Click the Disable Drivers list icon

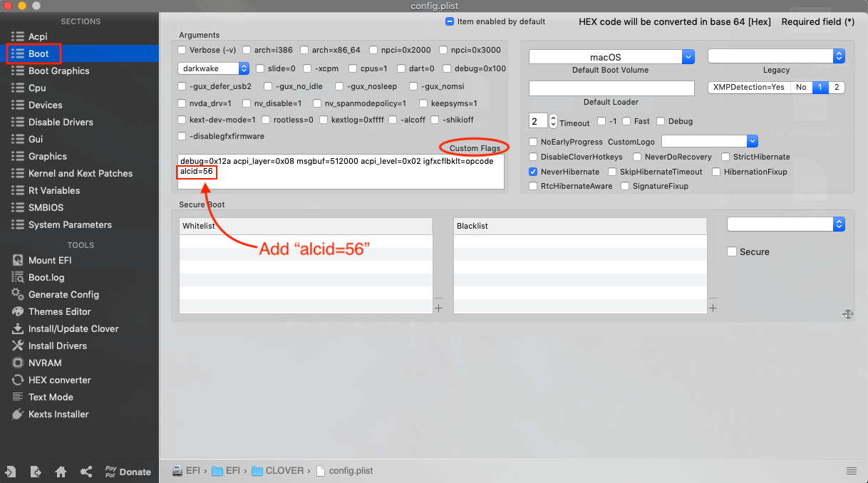(x=17, y=122)
